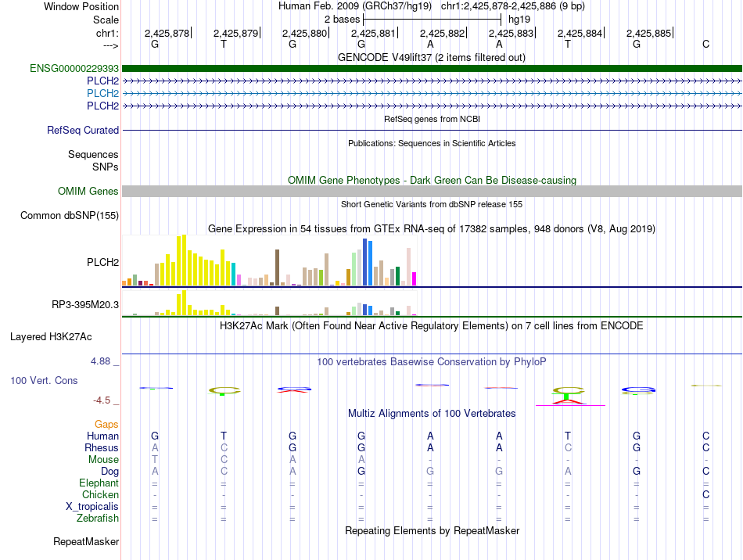Click the 2 bases scale bar
The height and width of the screenshot is (560, 743).
[432, 20]
